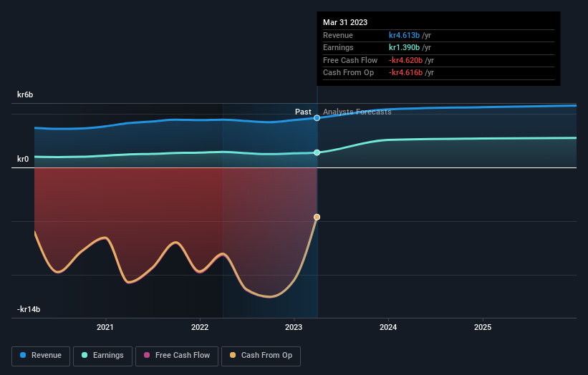Viewport: 588px width, 375px height.
Task: Click the 2024 axis label
Action: point(388,327)
